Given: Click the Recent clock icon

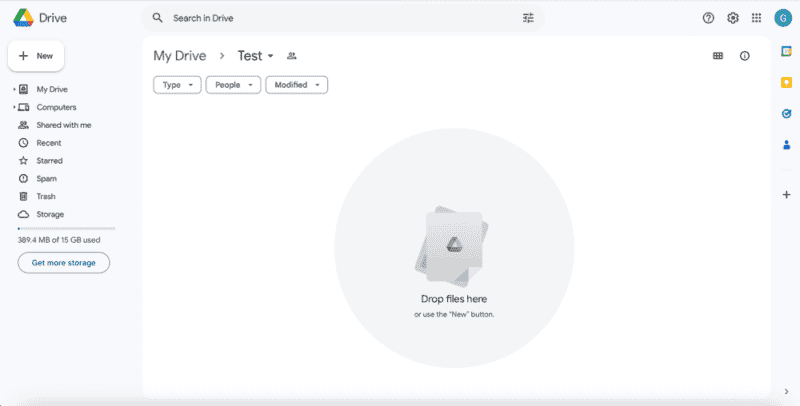Looking at the screenshot, I should (23, 143).
